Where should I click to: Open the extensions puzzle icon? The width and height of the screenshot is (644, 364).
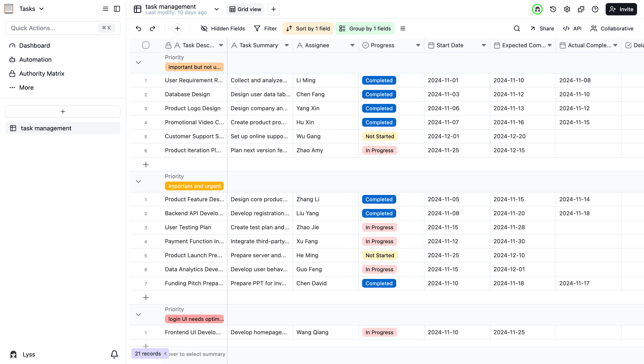point(581,9)
